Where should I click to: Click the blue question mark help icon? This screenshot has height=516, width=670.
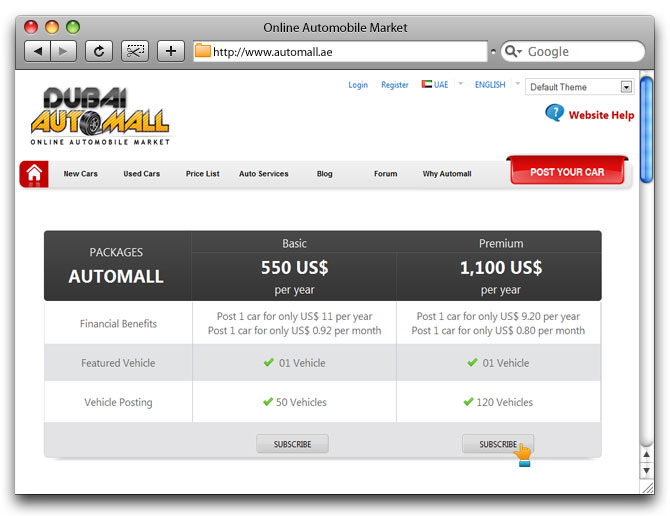pos(555,113)
